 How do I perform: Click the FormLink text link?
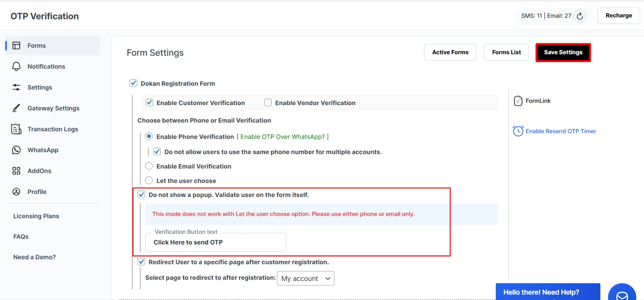tap(538, 101)
